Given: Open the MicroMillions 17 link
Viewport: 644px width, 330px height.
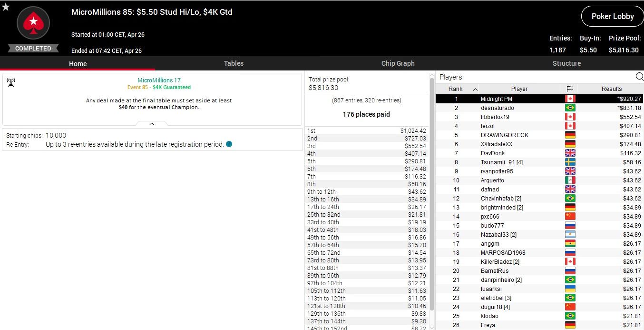Looking at the screenshot, I should click(x=159, y=80).
